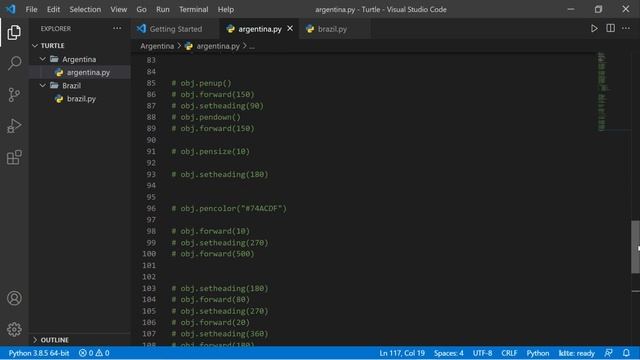The width and height of the screenshot is (640, 360).
Task: Open the Help menu
Action: click(x=226, y=9)
